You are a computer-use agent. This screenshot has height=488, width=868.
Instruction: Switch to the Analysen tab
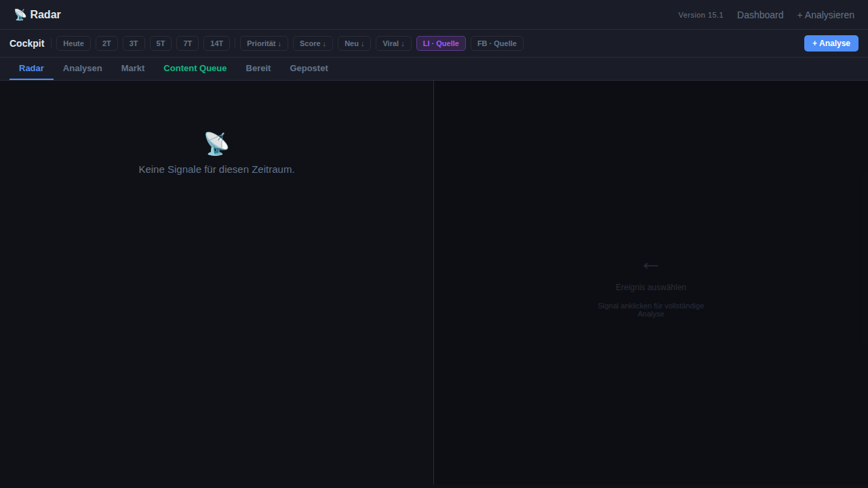pyautogui.click(x=83, y=68)
